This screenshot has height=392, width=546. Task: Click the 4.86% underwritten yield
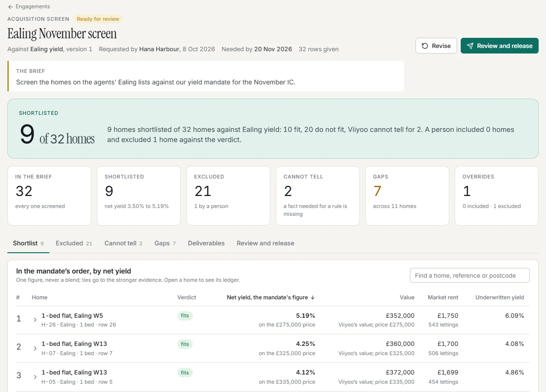pos(515,373)
